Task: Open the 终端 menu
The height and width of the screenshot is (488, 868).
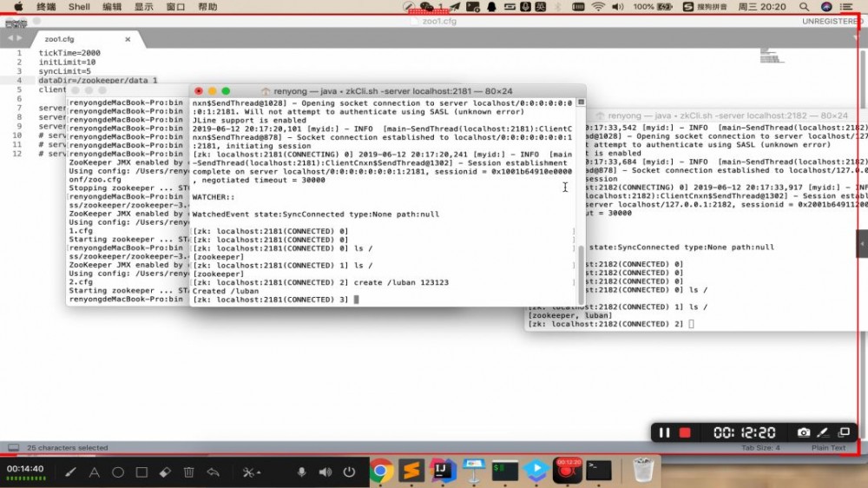Action: (x=46, y=7)
